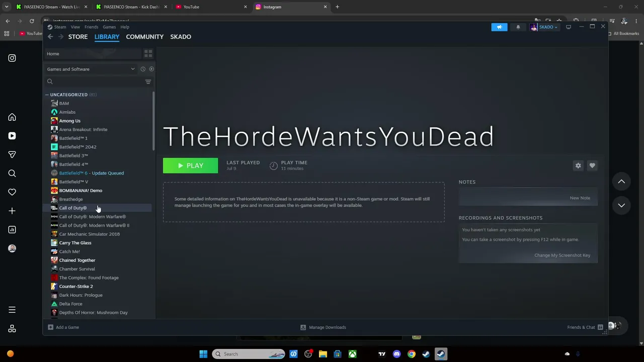Collapse the UNCATEGORIZED library section
Viewport: 644px width, 362px height.
pos(47,95)
